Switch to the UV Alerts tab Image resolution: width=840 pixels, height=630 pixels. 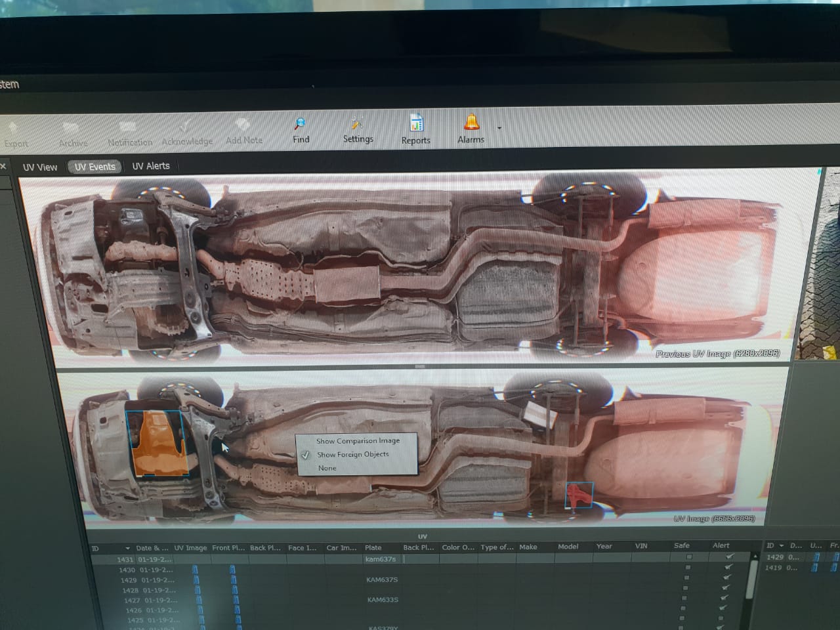point(151,166)
